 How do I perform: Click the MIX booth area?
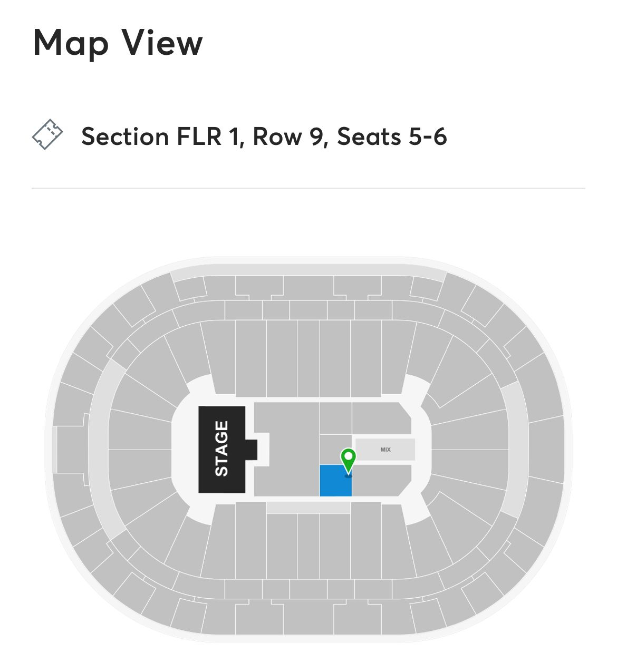tap(385, 450)
